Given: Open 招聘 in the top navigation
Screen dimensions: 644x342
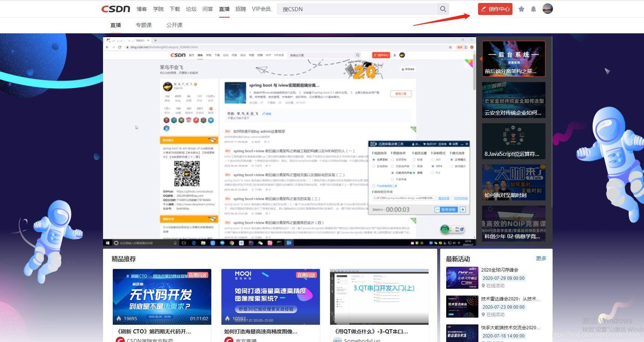Looking at the screenshot, I should tap(241, 9).
